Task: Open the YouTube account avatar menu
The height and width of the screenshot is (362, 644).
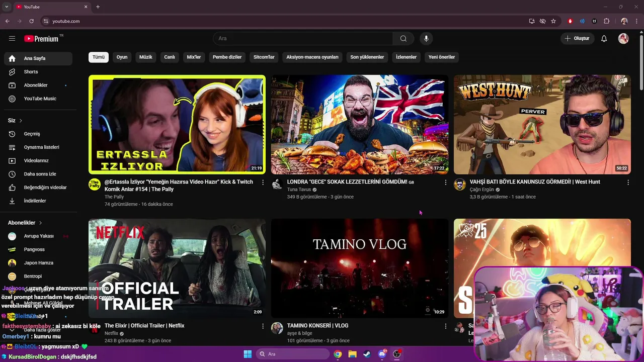Action: [623, 39]
